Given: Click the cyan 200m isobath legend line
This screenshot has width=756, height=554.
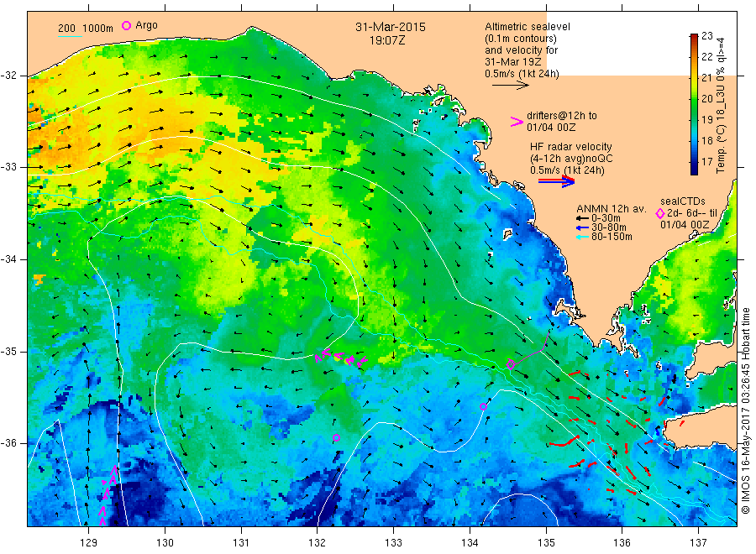Looking at the screenshot, I should coord(71,36).
